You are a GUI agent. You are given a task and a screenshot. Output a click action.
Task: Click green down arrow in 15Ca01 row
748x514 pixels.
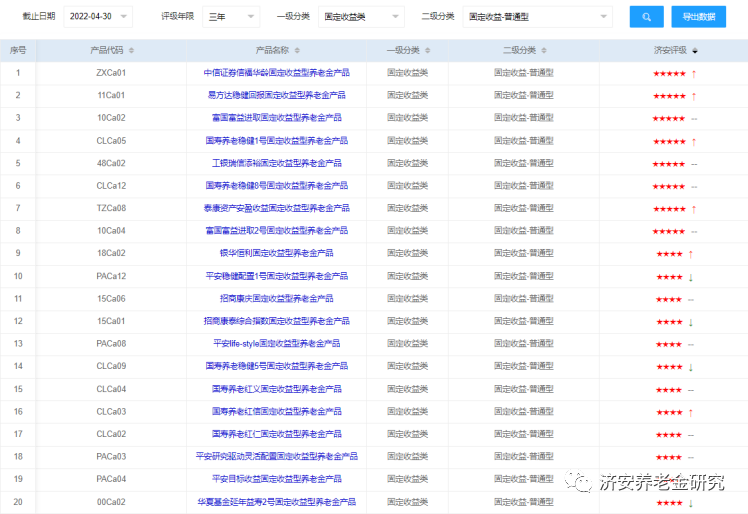[691, 322]
